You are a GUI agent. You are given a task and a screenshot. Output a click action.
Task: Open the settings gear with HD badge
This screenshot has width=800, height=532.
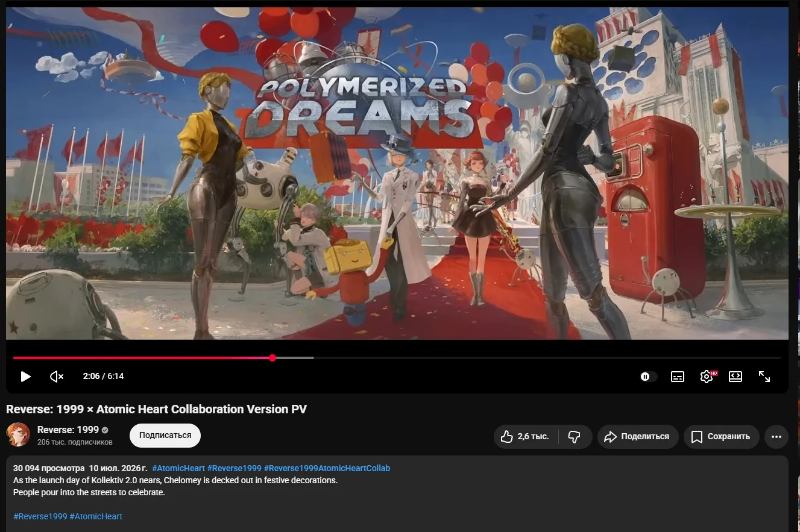click(x=707, y=377)
